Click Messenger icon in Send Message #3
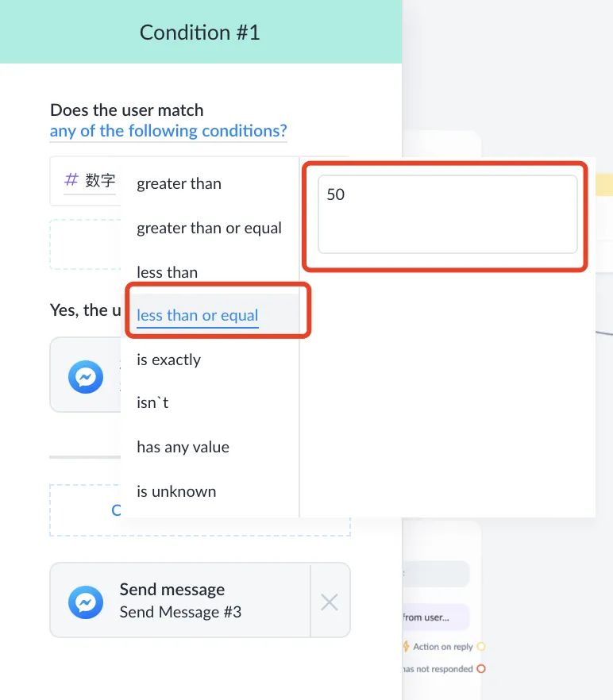The height and width of the screenshot is (700, 613). [x=86, y=602]
